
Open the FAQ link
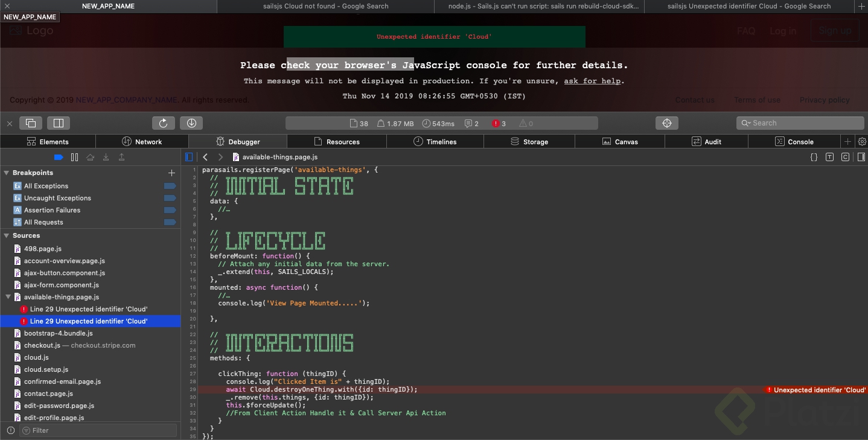pyautogui.click(x=746, y=31)
